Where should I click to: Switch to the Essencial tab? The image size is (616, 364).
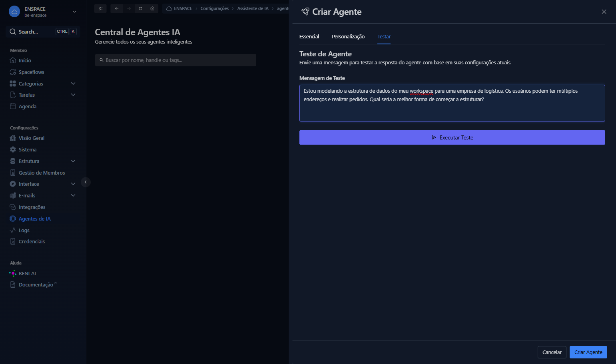coord(309,36)
